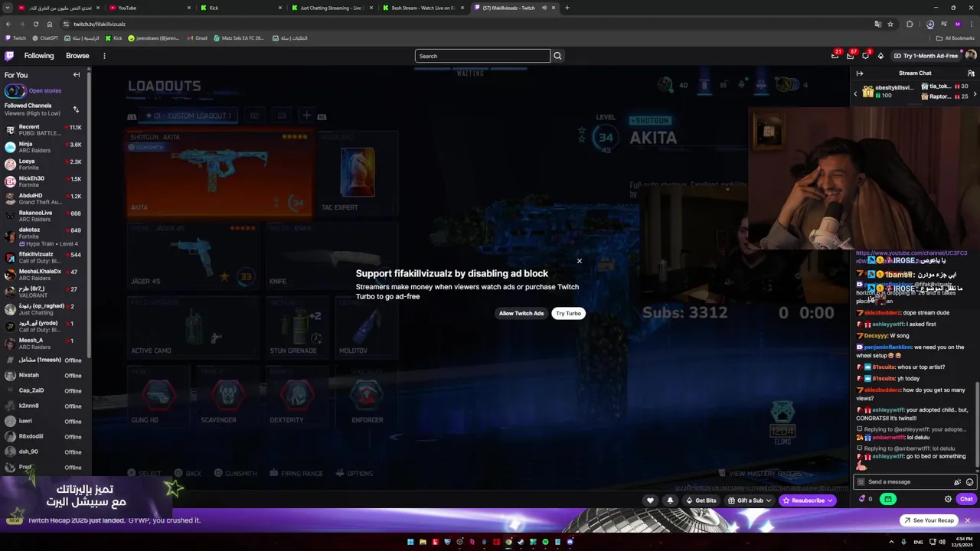Open MeshaLKhaleDx channel in sidebar
Image resolution: width=980 pixels, height=551 pixels.
44,275
